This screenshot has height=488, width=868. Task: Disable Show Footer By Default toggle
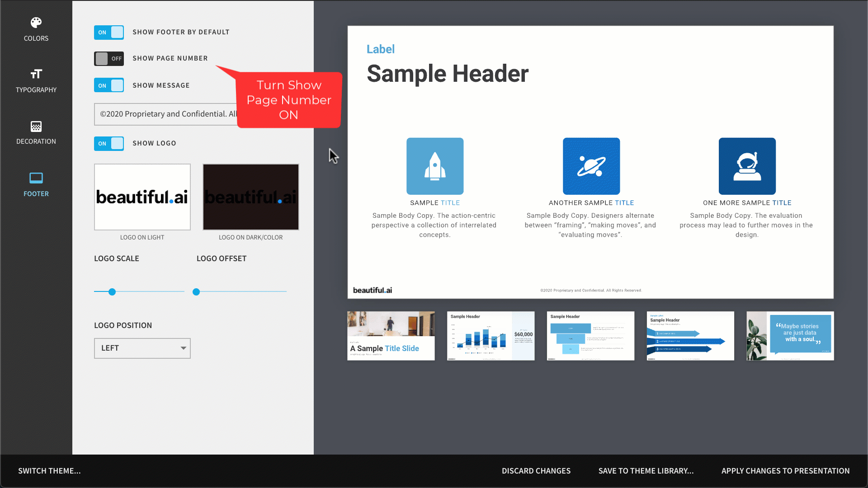coord(109,33)
